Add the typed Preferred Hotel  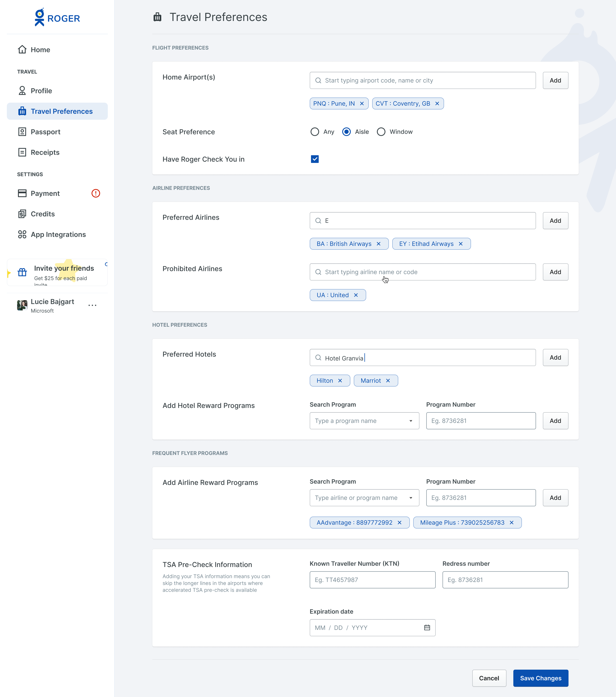(x=555, y=358)
